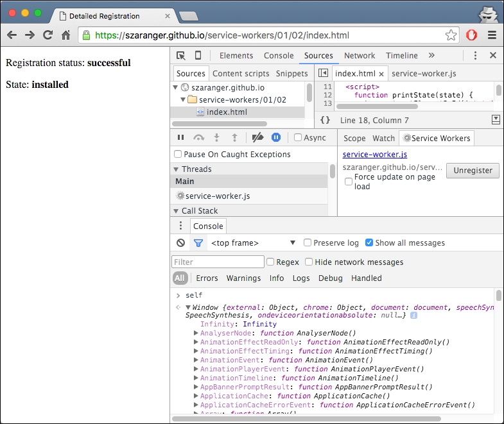The height and width of the screenshot is (424, 504).
Task: Click the inspect element picker icon
Action: click(181, 56)
